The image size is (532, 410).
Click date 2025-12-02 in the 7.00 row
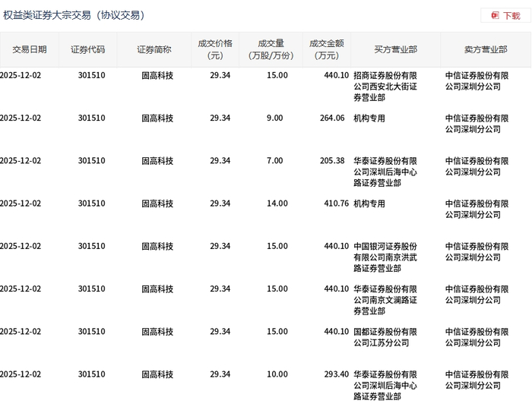point(21,161)
